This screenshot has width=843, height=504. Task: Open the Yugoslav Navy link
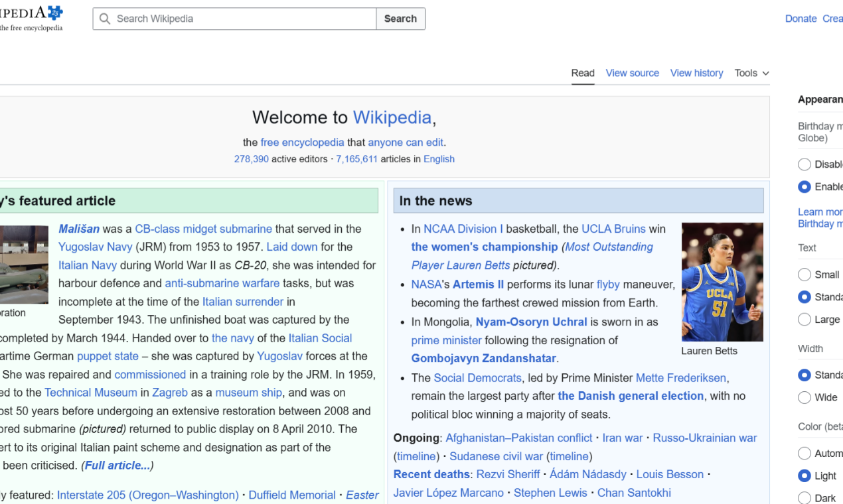click(x=96, y=247)
